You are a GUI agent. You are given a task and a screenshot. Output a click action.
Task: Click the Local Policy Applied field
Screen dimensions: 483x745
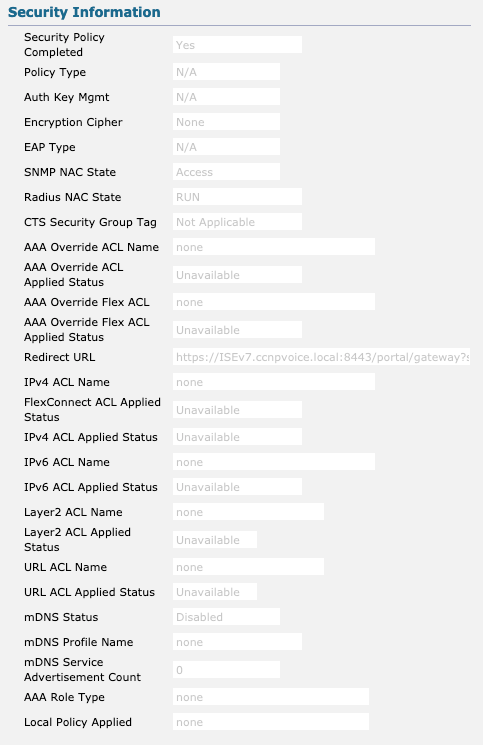(271, 722)
